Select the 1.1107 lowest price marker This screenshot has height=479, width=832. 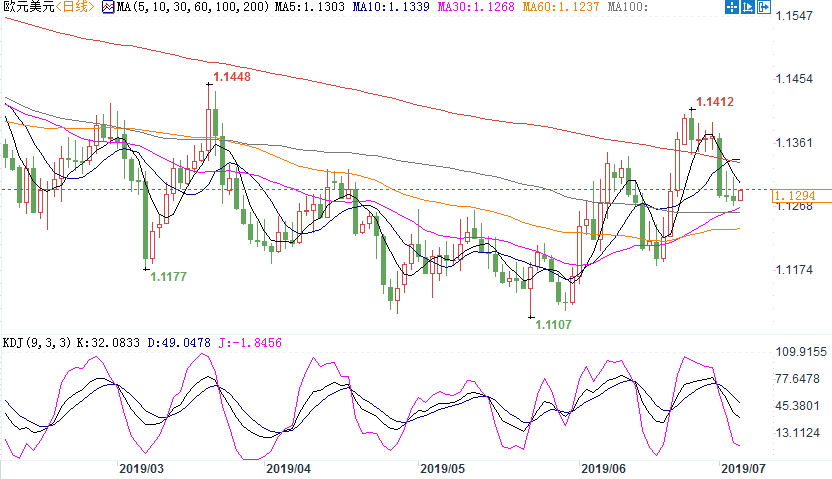[x=554, y=325]
